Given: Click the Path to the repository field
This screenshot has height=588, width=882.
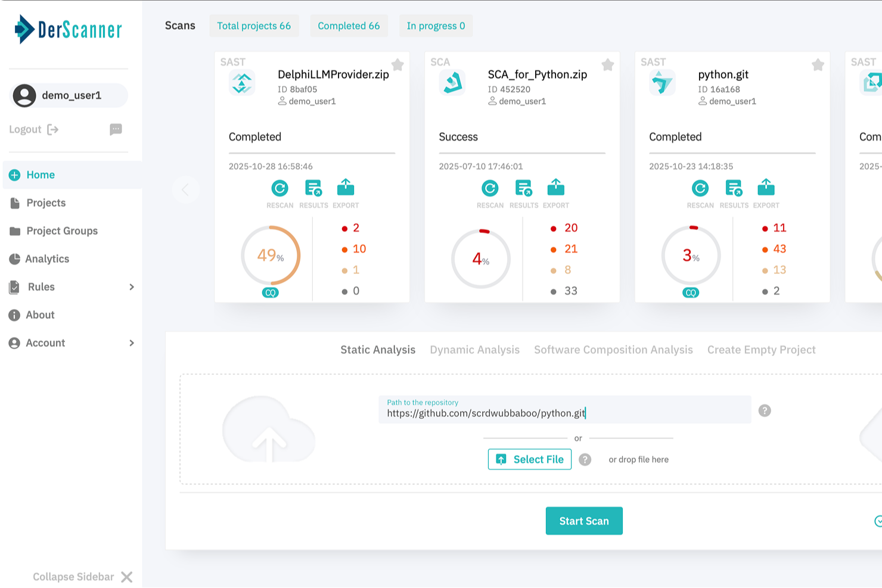Looking at the screenshot, I should click(565, 409).
